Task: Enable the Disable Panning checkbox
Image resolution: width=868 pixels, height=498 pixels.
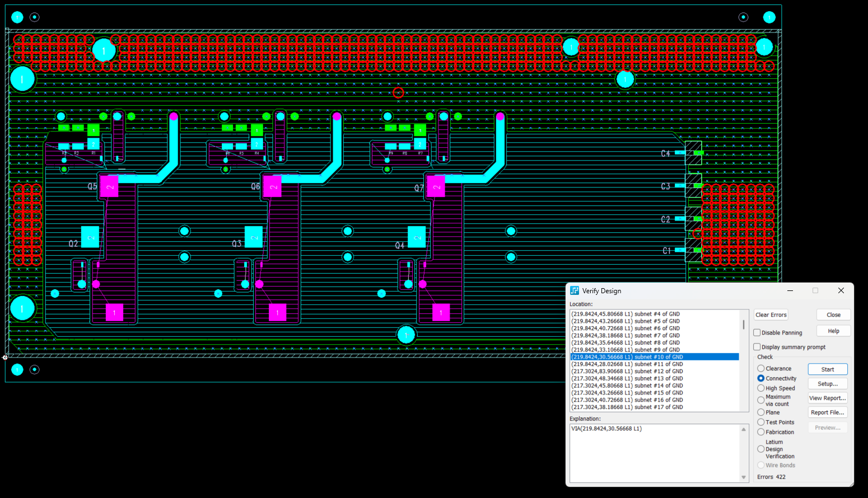Action: [757, 332]
